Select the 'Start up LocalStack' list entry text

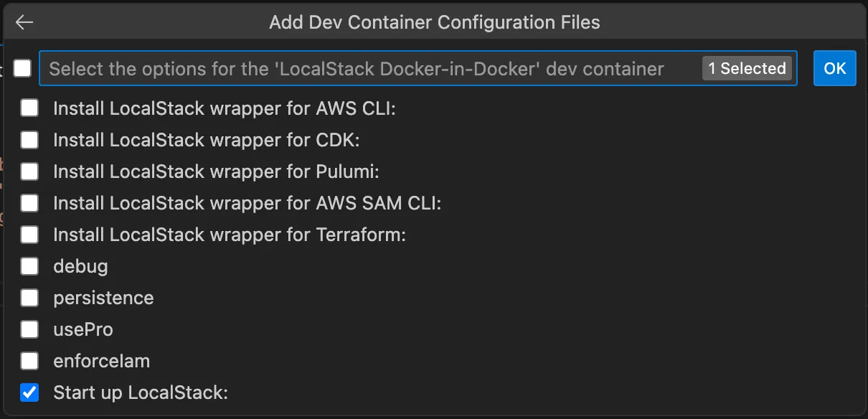[x=141, y=392]
